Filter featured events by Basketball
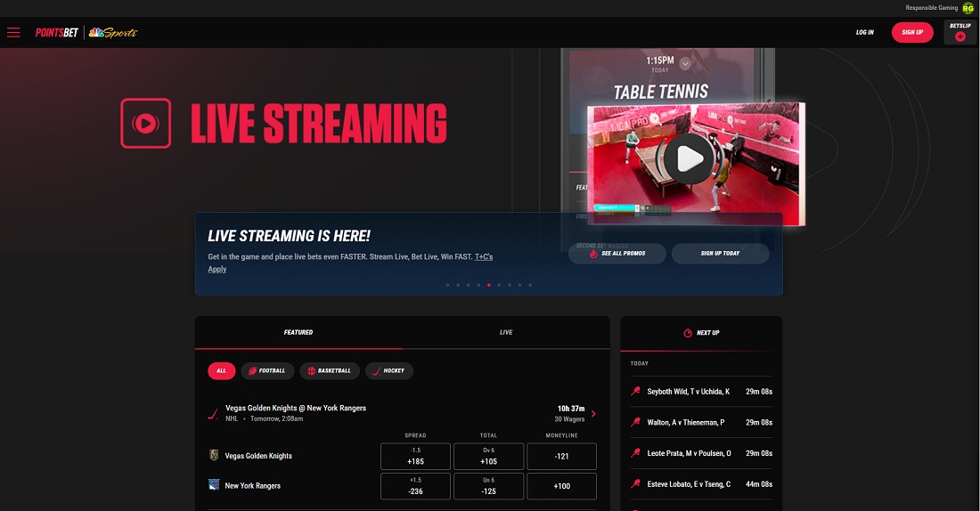The height and width of the screenshot is (511, 980). point(330,371)
